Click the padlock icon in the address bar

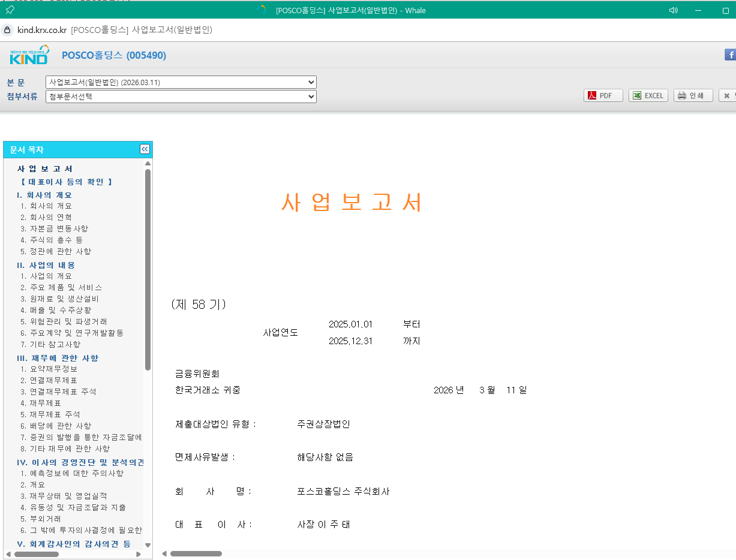point(7,29)
